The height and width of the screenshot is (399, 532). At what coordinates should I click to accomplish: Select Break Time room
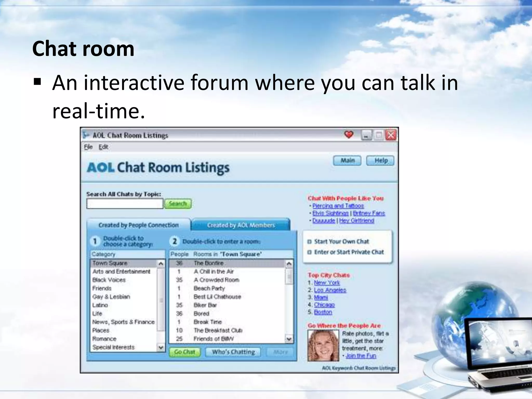[227, 322]
